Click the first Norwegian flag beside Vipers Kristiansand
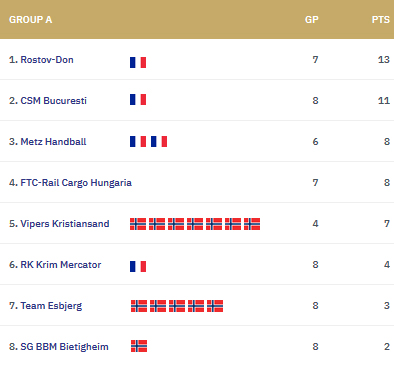The width and height of the screenshot is (394, 365). [138, 224]
